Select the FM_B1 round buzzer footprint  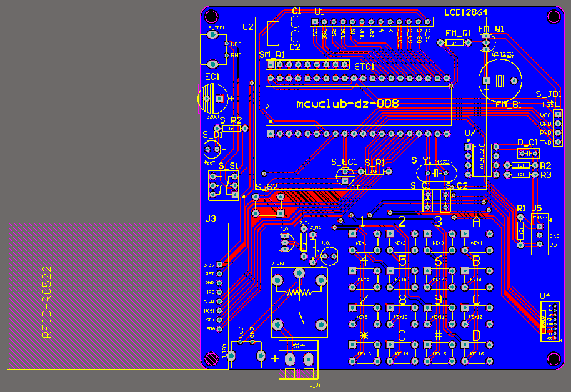point(500,81)
